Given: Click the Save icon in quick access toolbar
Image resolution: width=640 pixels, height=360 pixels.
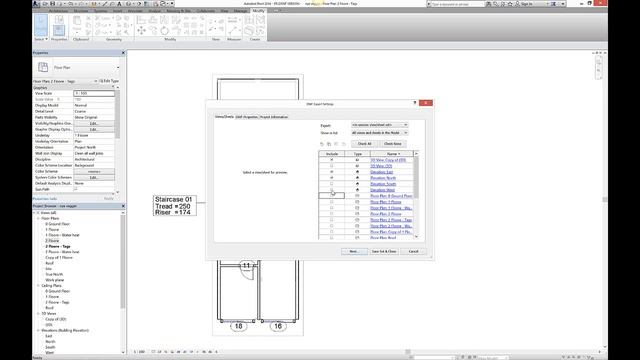Looking at the screenshot, I should 52,4.
